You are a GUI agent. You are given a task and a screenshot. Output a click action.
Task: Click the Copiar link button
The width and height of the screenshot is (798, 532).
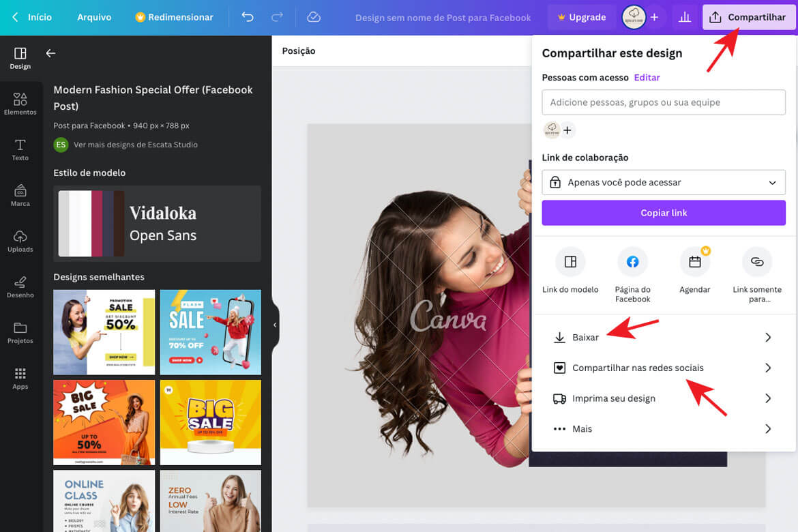pos(663,212)
